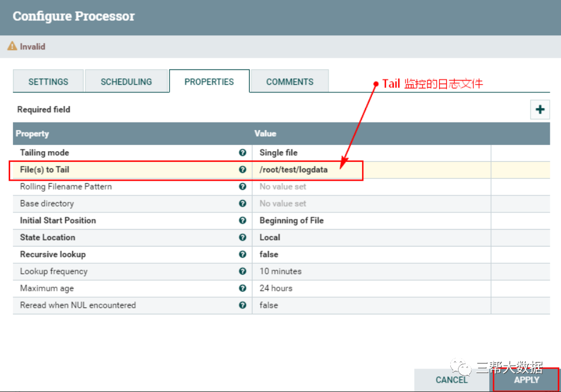
Task: Click help icon for Lookup frequency
Action: pos(243,271)
